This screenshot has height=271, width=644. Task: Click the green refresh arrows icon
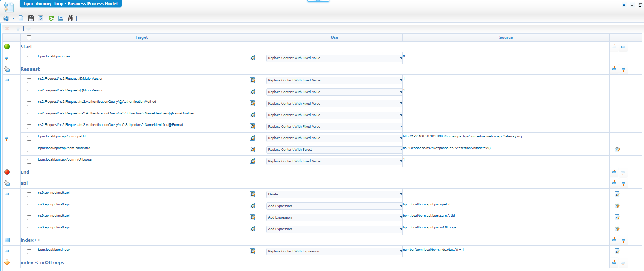51,18
